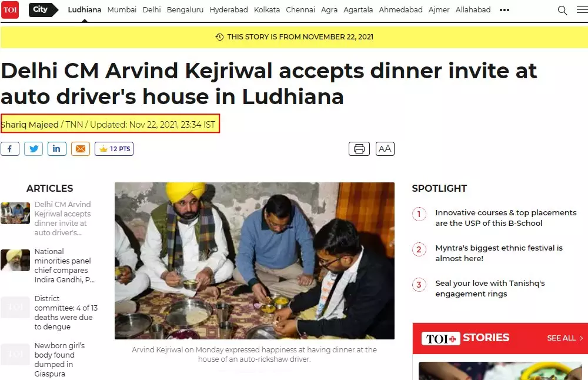Open Shariq Majeed author link
The height and width of the screenshot is (380, 588).
click(x=29, y=125)
